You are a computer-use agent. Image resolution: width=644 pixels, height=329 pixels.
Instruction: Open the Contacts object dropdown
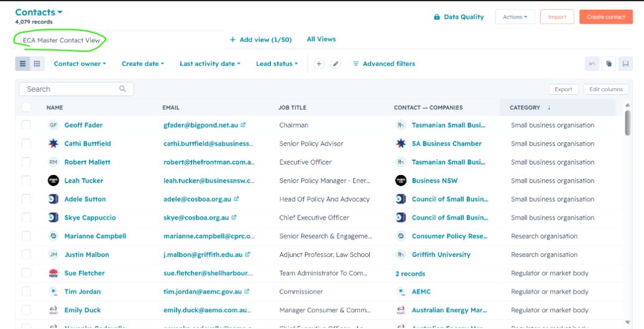[39, 12]
